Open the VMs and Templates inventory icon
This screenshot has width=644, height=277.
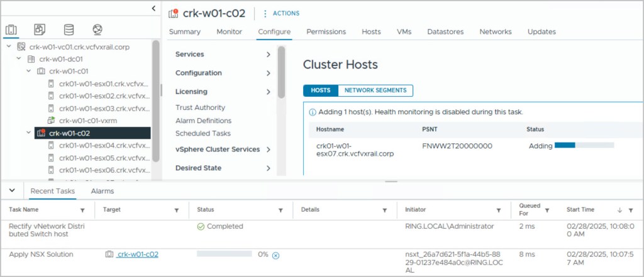(40, 30)
